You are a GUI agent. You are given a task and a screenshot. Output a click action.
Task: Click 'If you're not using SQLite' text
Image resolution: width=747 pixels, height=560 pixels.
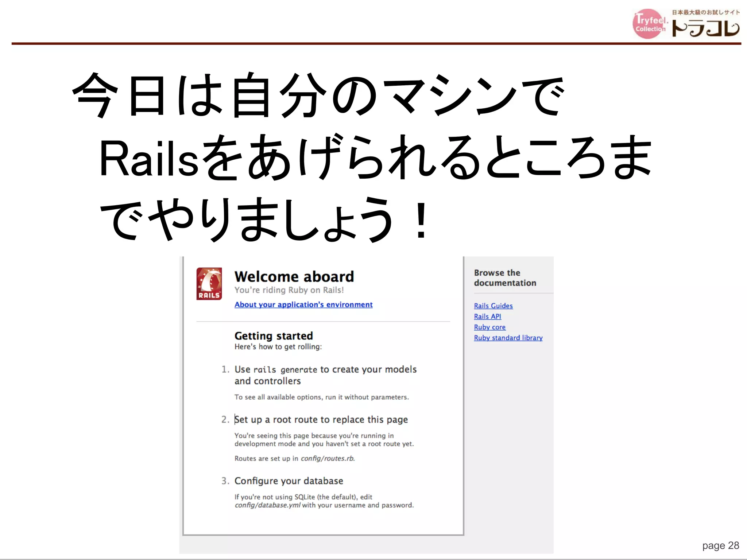tap(324, 501)
